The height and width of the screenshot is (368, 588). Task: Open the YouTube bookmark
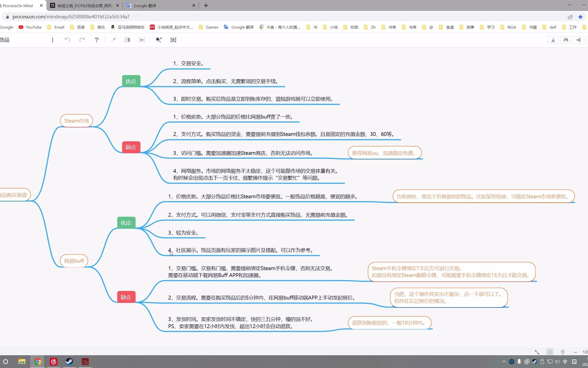pos(30,27)
